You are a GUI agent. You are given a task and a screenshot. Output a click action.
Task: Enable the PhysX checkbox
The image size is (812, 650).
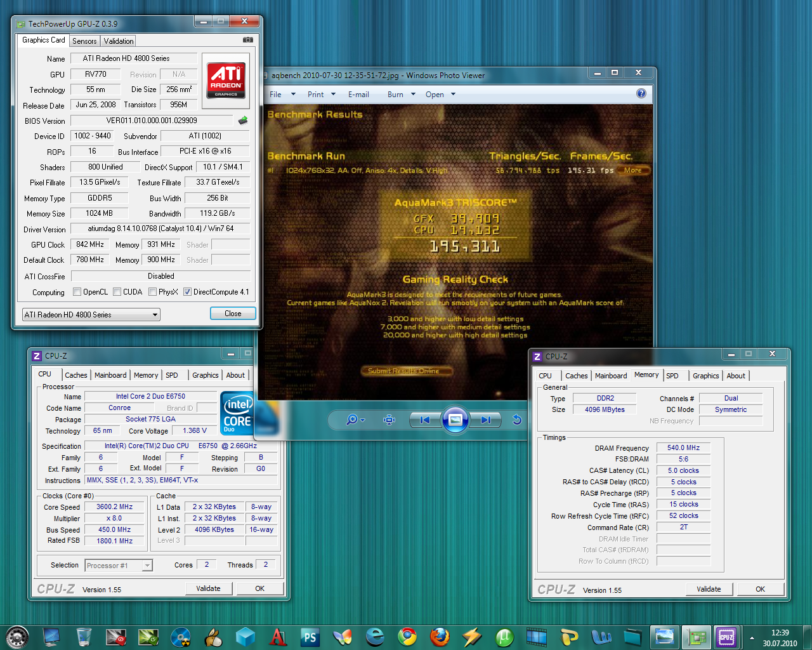[x=153, y=292]
